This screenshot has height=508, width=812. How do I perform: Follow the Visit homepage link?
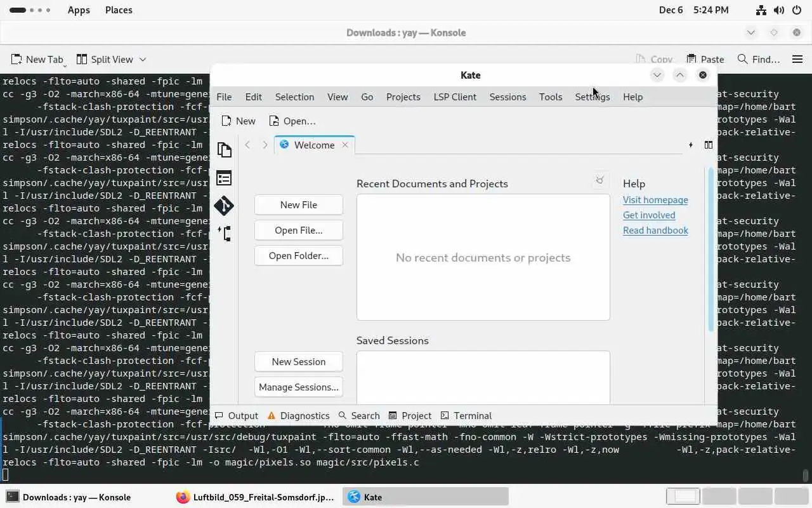(x=655, y=199)
